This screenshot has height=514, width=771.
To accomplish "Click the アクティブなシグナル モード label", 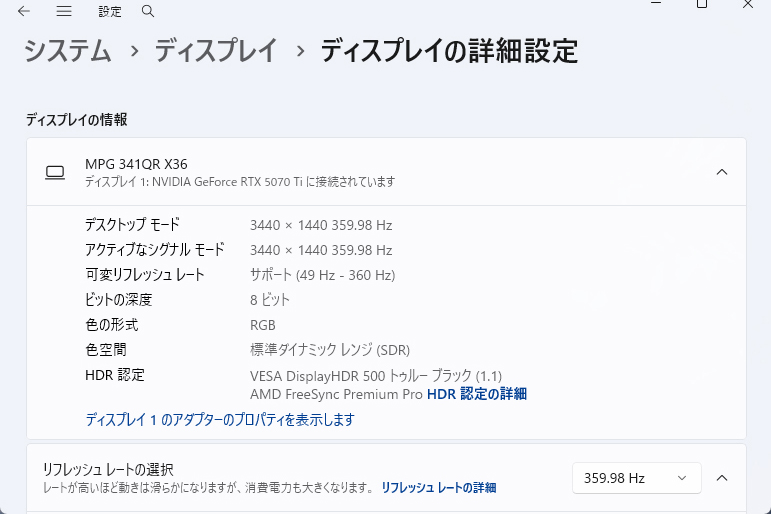I will click(154, 250).
